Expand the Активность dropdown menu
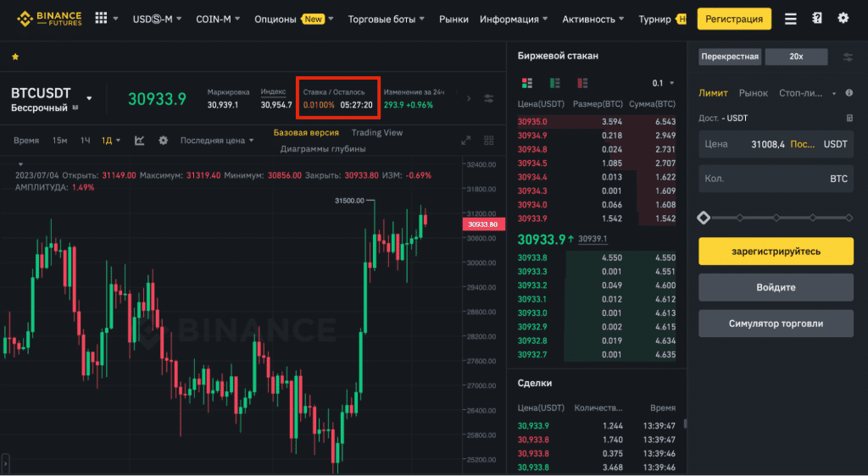The width and height of the screenshot is (868, 476). (x=593, y=19)
